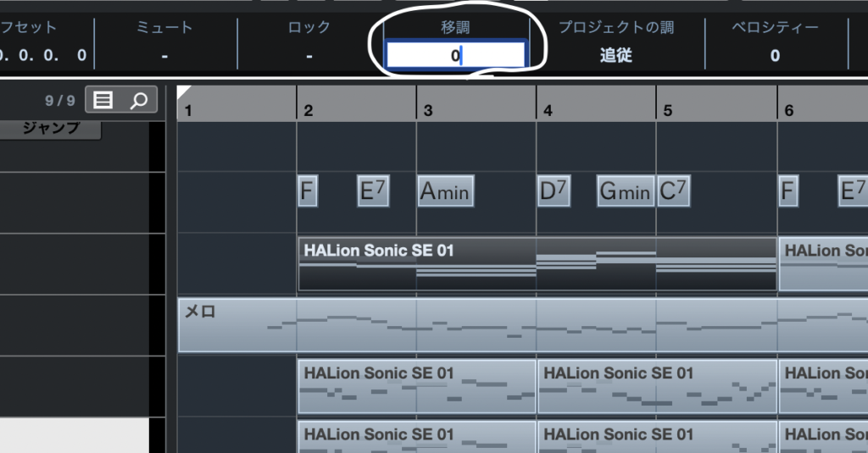The width and height of the screenshot is (868, 453).
Task: Click the ベロシティー value field
Action: (x=775, y=56)
